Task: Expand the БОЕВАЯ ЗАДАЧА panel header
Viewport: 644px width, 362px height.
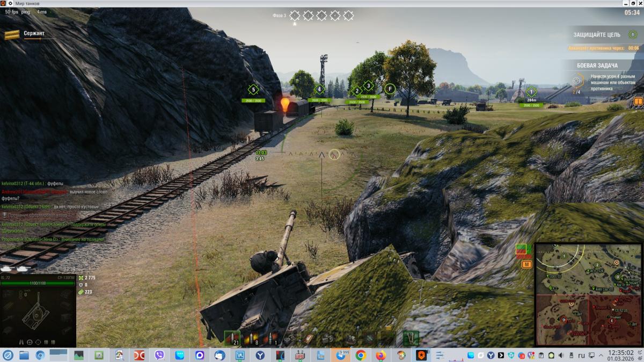Action: click(597, 66)
